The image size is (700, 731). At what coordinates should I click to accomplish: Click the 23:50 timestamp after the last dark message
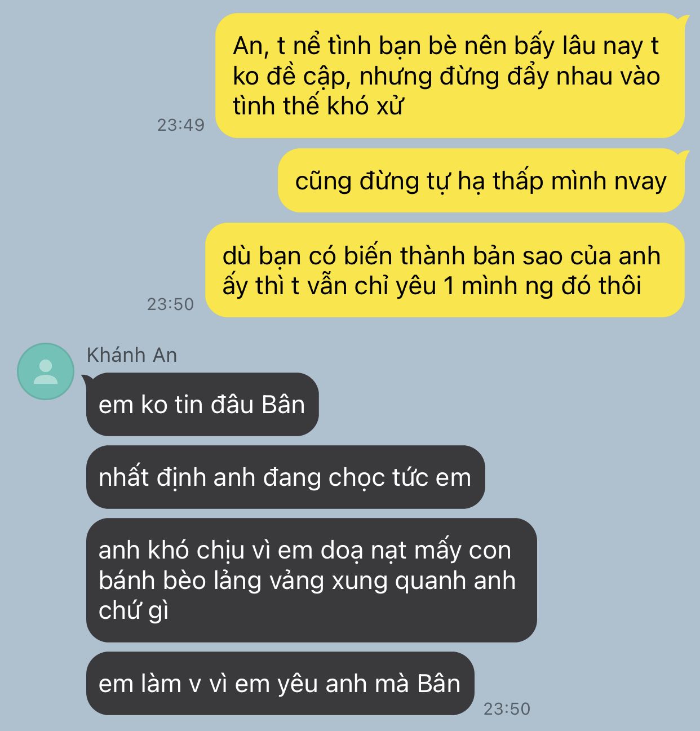click(507, 708)
